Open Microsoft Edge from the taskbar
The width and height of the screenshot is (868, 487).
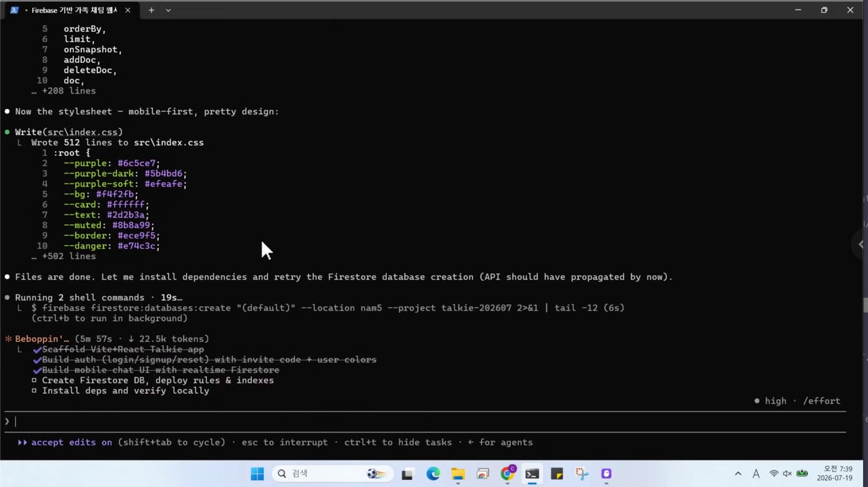(x=433, y=474)
